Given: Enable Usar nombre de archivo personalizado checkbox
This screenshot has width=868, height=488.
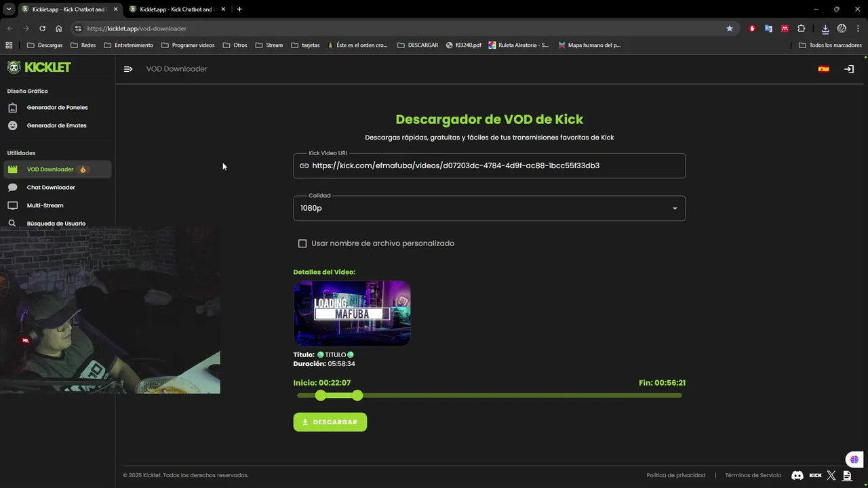Looking at the screenshot, I should point(302,243).
